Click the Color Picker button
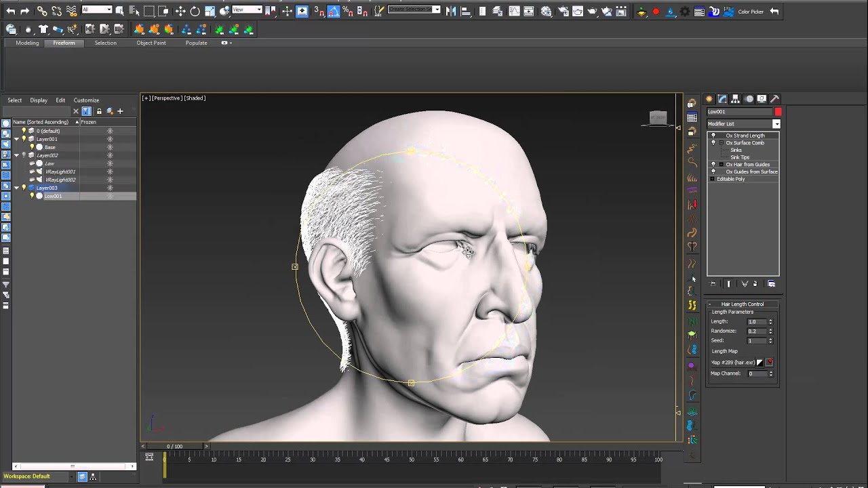The width and height of the screenshot is (868, 488). (x=751, y=12)
